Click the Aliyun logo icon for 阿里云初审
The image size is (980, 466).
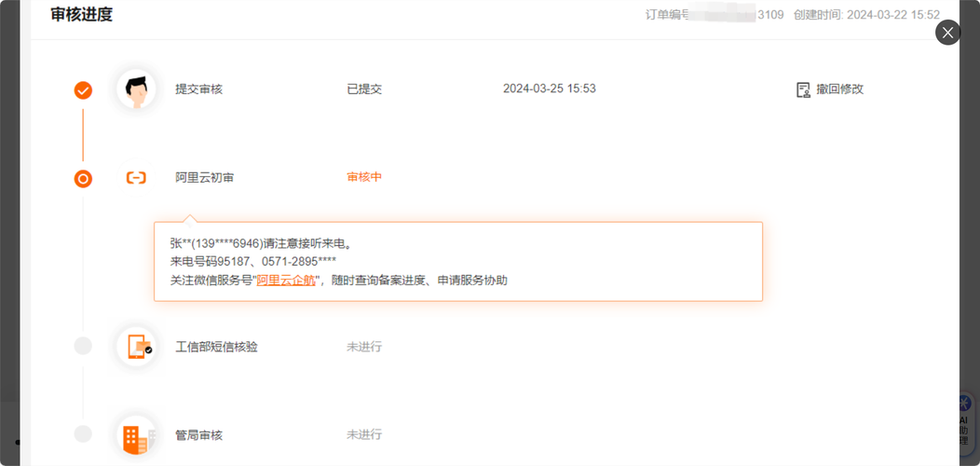point(136,178)
